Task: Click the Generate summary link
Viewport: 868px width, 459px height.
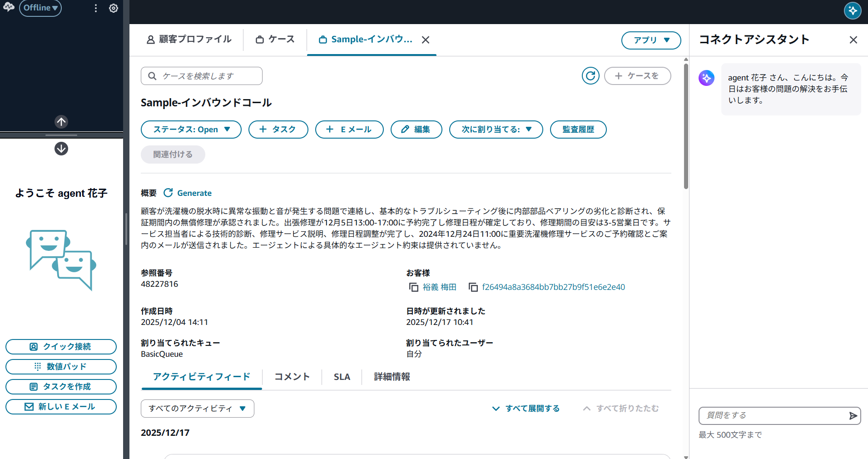Action: pos(188,193)
